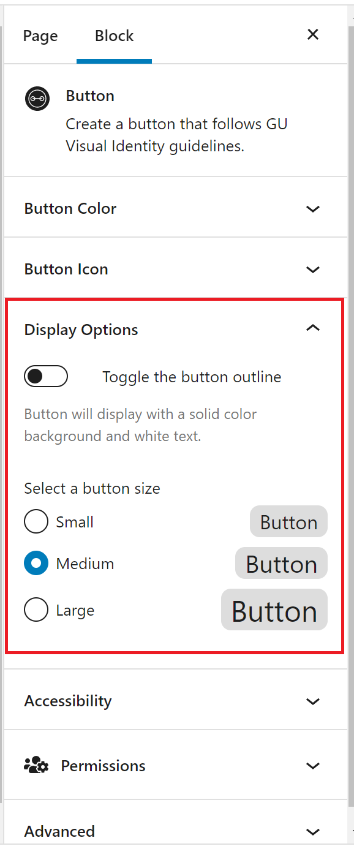Select the Small button size radio

pyautogui.click(x=36, y=522)
